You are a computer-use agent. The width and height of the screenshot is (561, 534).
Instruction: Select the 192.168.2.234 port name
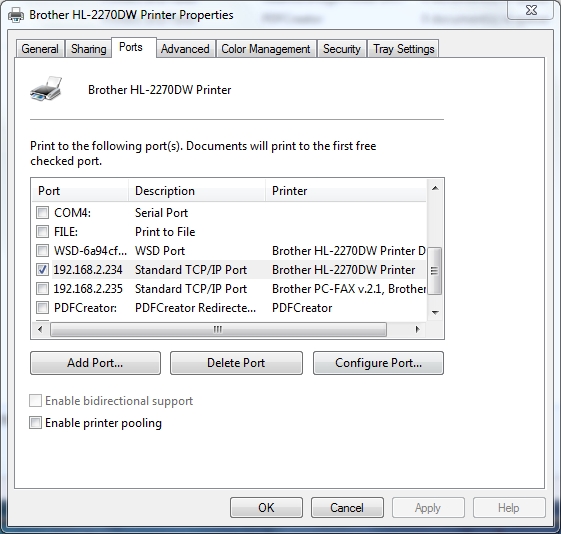[88, 270]
